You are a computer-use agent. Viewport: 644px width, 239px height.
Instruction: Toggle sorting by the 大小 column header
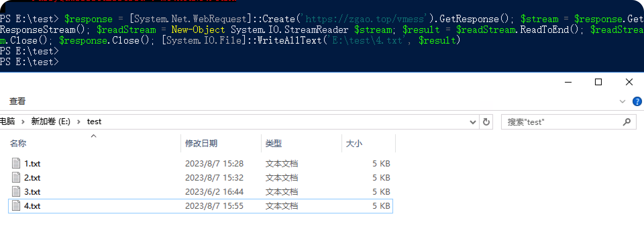[354, 143]
